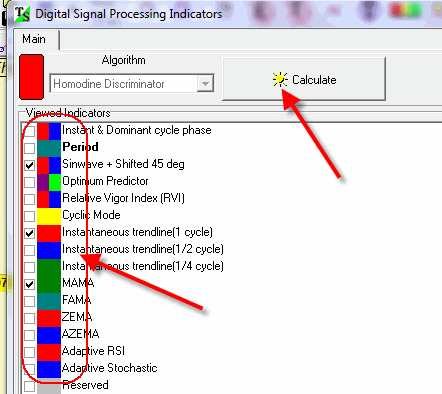Open the Homodine Discriminator algorithm dropdown arrow

click(x=205, y=83)
